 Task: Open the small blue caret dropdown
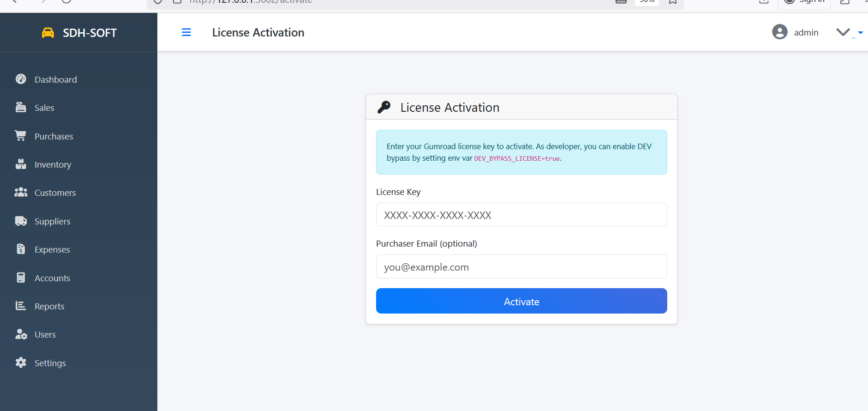pos(860,33)
